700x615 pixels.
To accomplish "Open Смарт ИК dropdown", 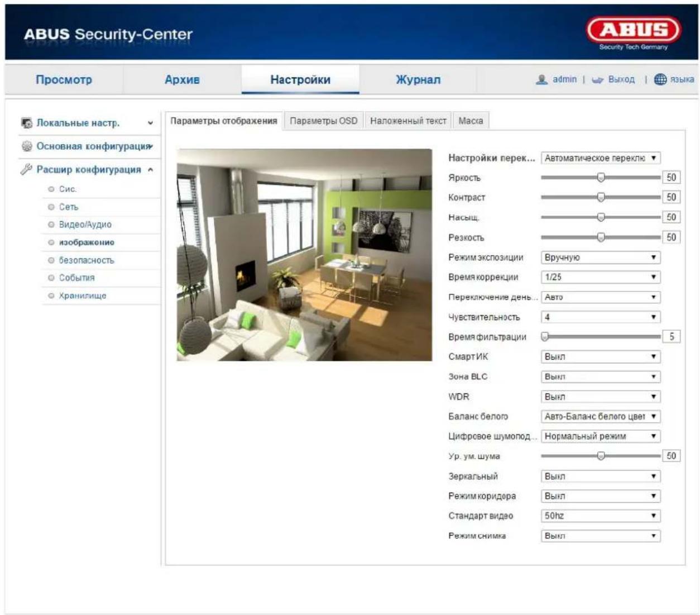I will (601, 357).
